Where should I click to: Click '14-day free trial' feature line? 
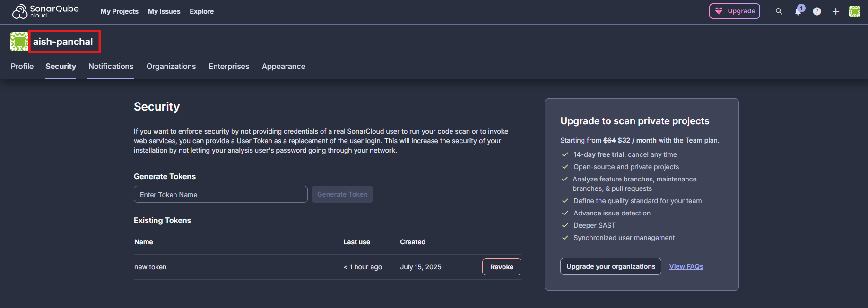625,154
